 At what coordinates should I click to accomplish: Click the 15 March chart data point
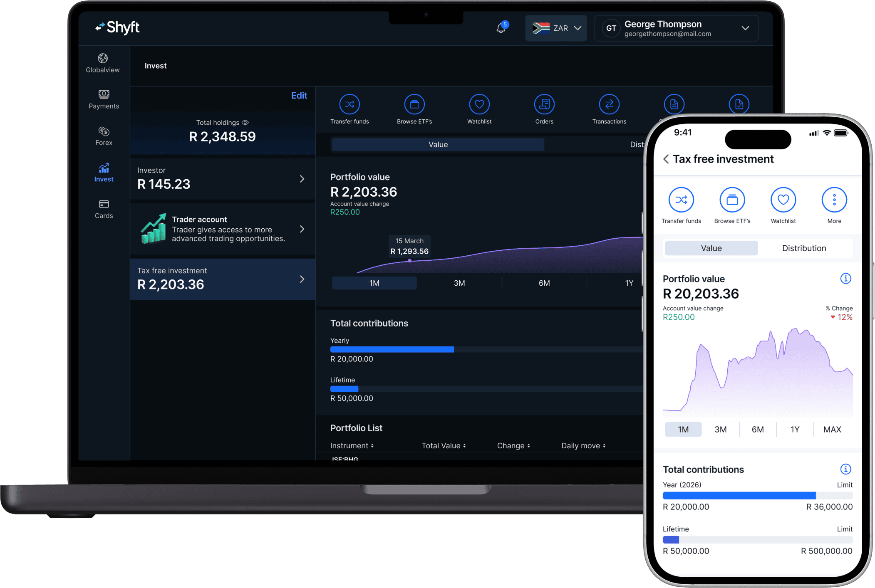[410, 261]
